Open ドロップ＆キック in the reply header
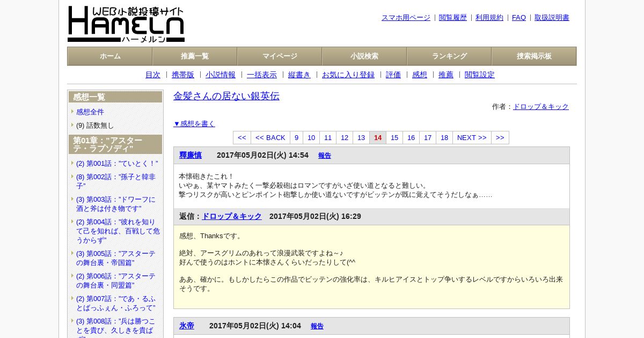Viewport: 644px width, 338px height. [232, 216]
